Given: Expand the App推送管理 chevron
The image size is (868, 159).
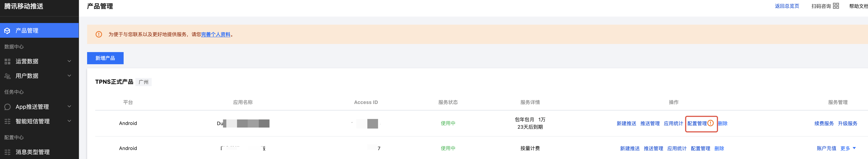Looking at the screenshot, I should (69, 107).
